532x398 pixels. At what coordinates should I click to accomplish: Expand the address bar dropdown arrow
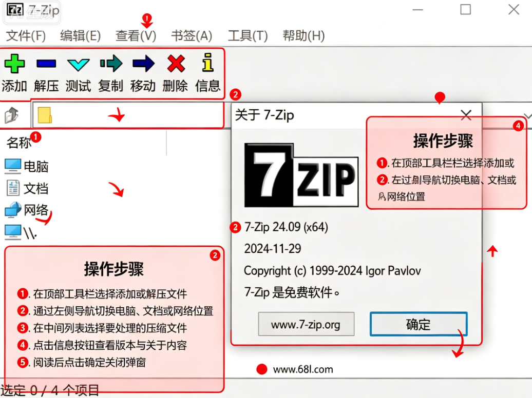(527, 116)
